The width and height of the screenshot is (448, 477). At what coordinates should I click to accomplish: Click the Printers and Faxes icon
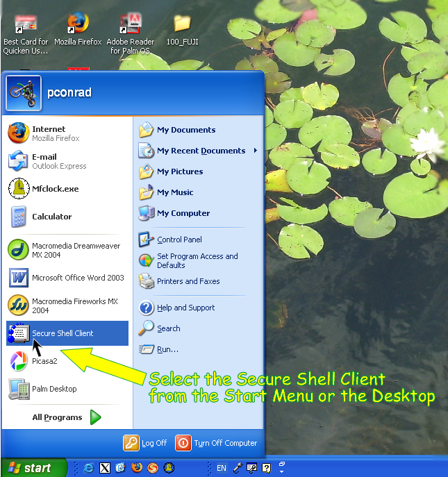coord(147,281)
